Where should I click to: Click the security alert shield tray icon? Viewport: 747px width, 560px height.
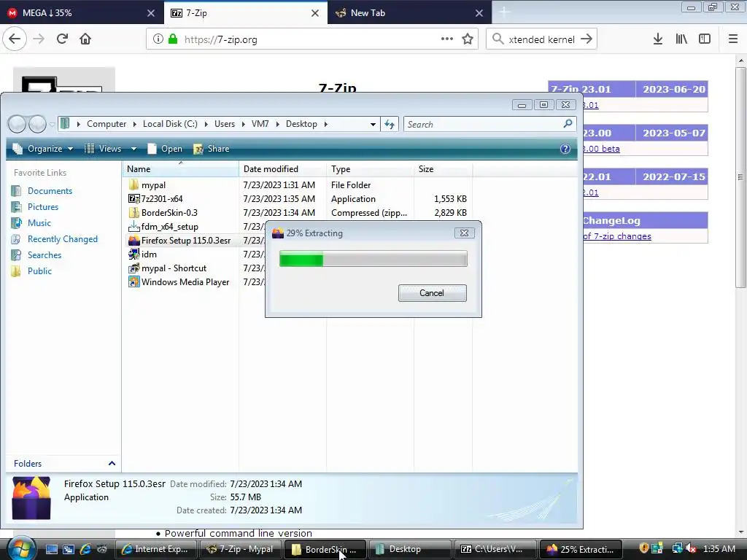pyautogui.click(x=644, y=549)
